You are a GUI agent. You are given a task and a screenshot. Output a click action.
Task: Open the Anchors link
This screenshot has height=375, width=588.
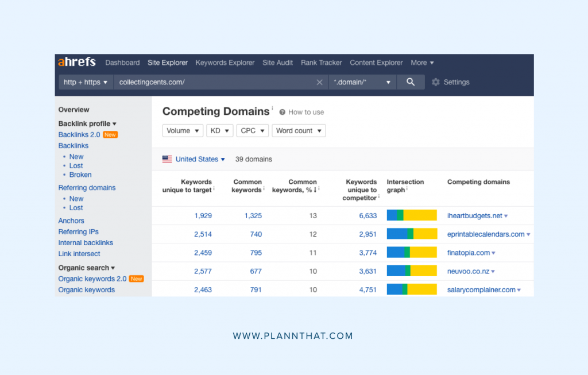point(71,221)
